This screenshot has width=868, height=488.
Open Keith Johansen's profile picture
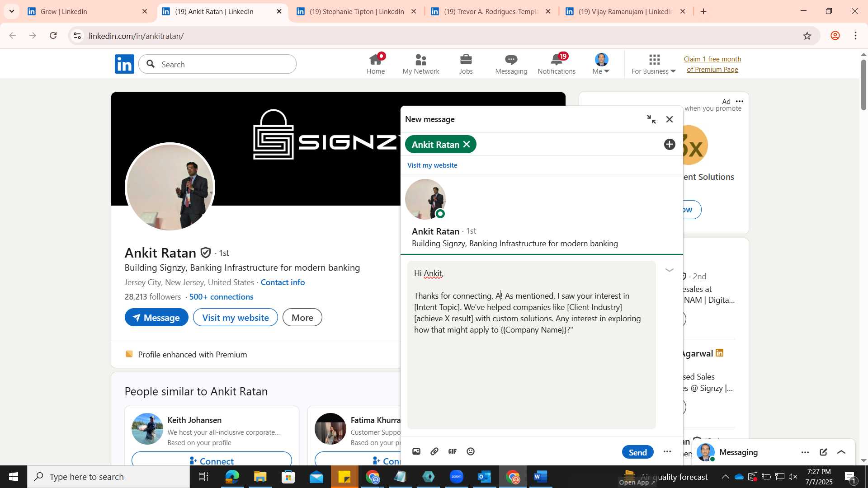[x=147, y=429]
